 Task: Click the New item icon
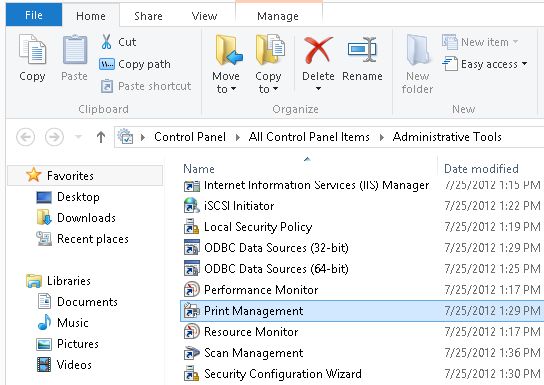(x=450, y=42)
